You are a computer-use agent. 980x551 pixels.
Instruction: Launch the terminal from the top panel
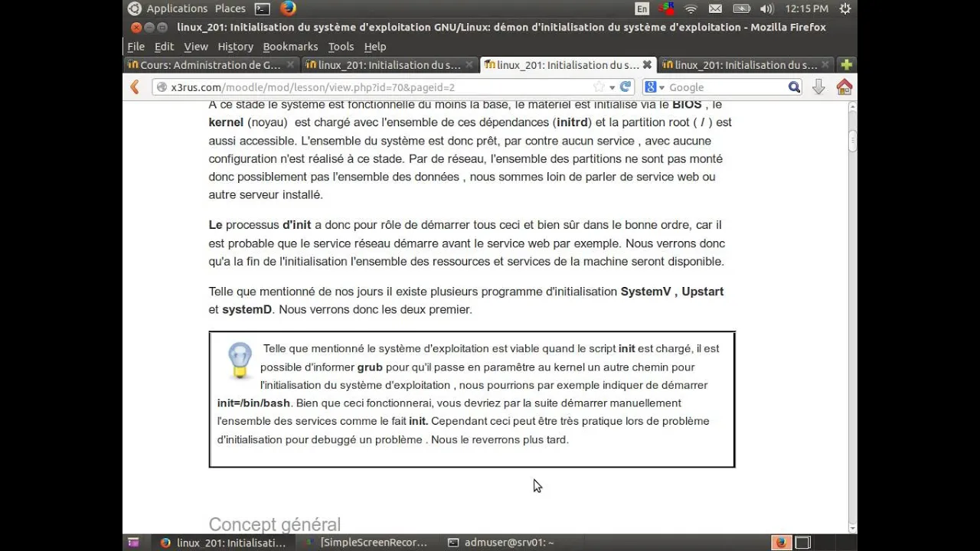coord(263,9)
